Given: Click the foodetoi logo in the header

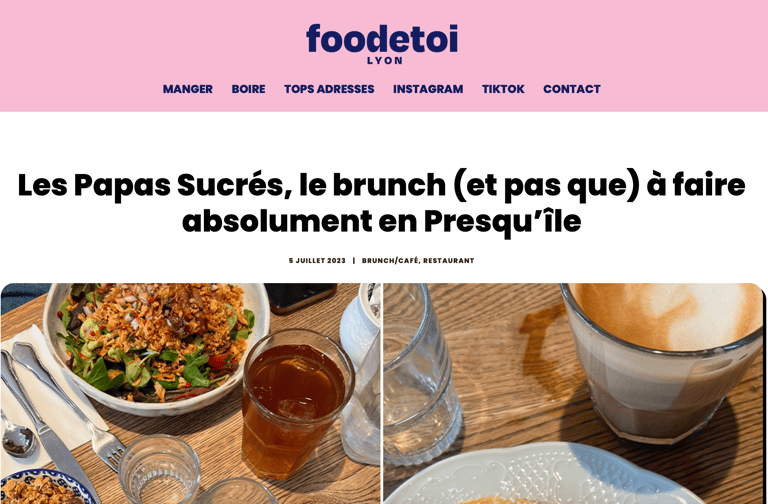Looking at the screenshot, I should coord(382,39).
